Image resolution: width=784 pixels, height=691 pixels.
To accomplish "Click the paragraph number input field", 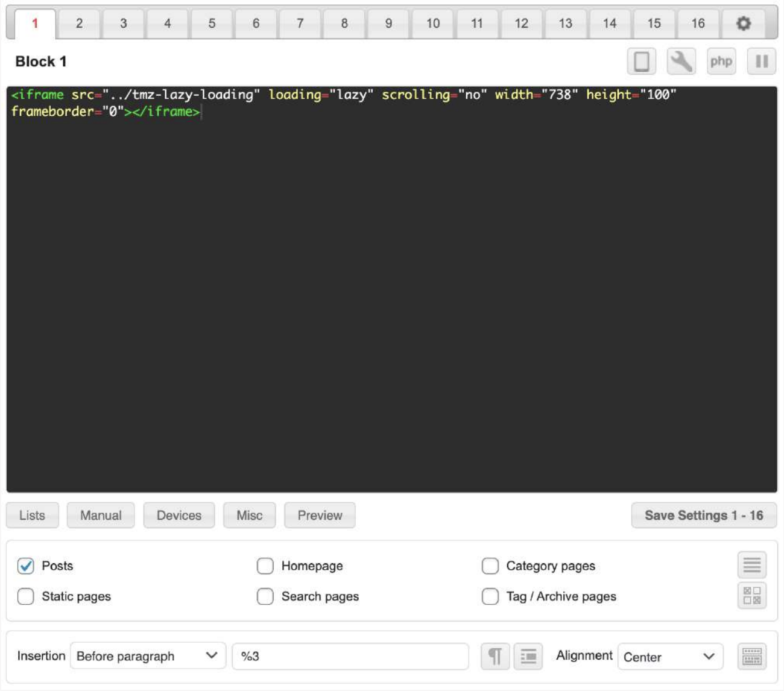I will (x=350, y=656).
